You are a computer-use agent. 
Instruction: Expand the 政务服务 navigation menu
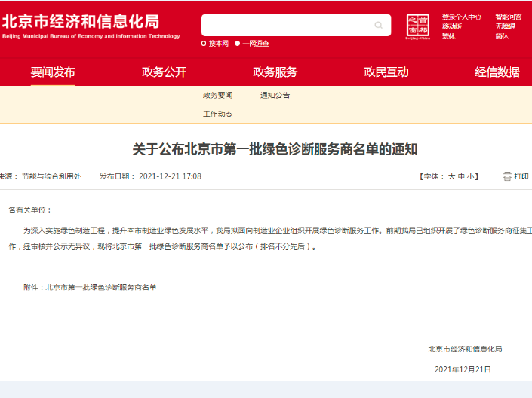275,72
